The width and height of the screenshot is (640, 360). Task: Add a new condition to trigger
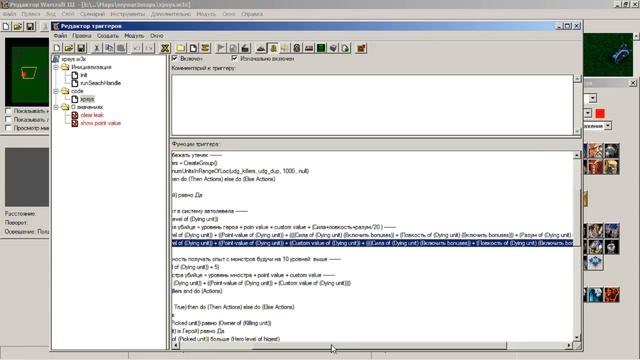[x=233, y=48]
